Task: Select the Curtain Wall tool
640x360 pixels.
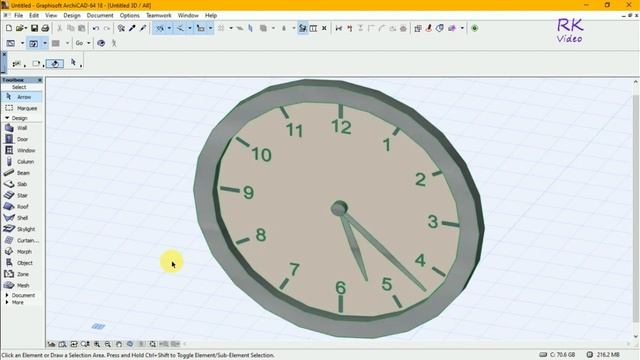Action: pos(22,240)
